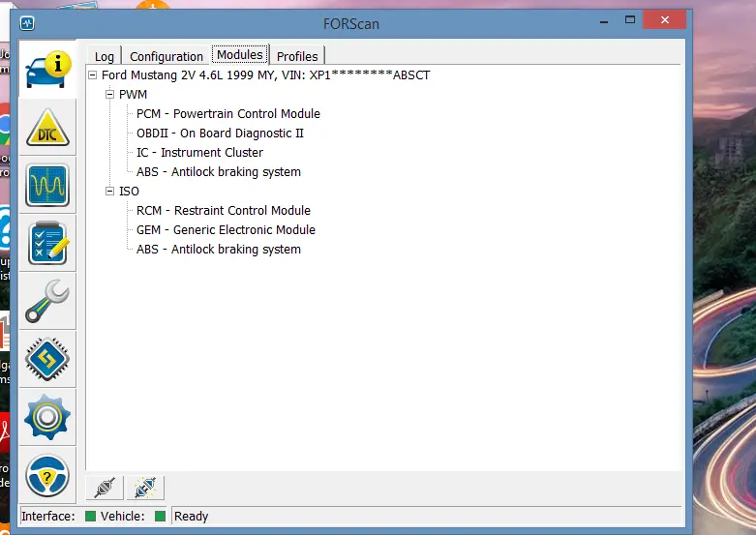
Task: Open the steering wheel help section
Action: click(x=47, y=475)
